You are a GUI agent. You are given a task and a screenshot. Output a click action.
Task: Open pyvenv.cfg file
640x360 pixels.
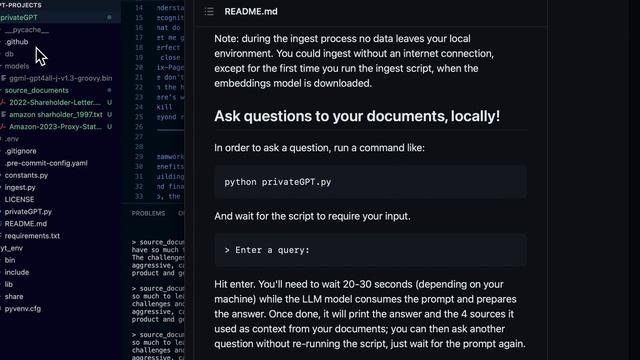(22, 309)
